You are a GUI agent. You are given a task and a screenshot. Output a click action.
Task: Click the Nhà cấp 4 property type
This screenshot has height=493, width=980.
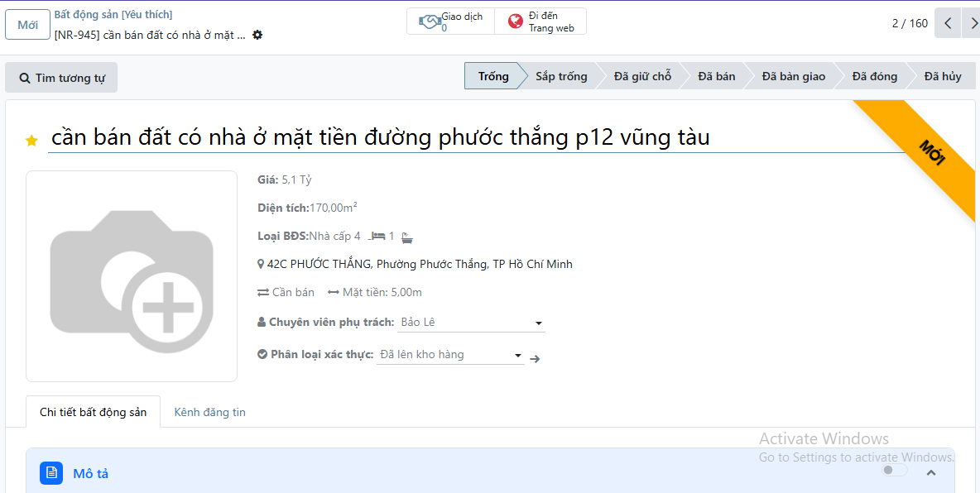(335, 237)
